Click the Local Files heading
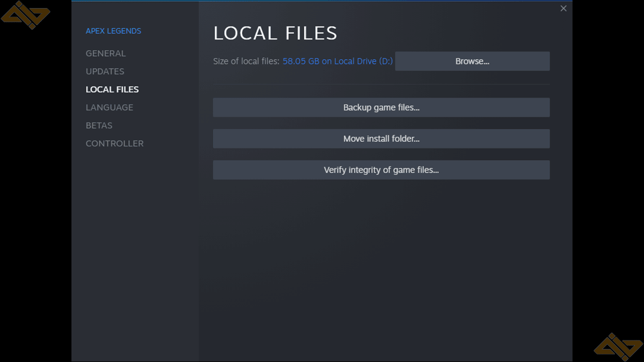This screenshot has width=644, height=362. point(275,33)
